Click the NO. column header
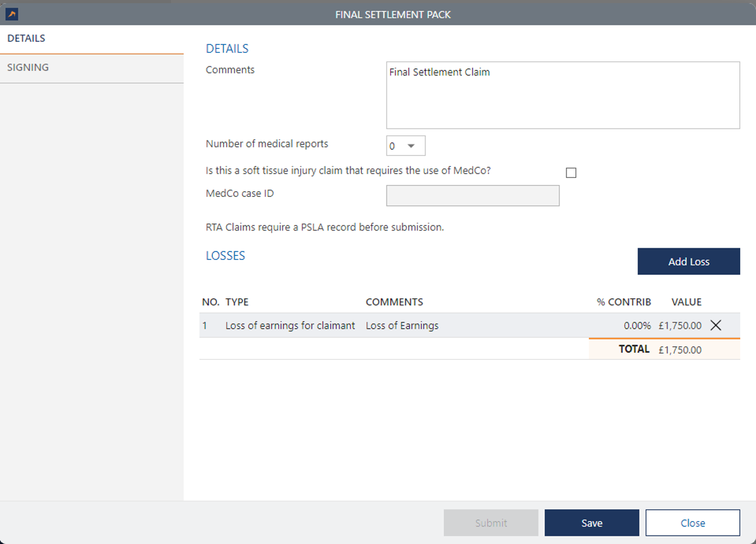Screen dimensions: 756x544 pyautogui.click(x=210, y=302)
